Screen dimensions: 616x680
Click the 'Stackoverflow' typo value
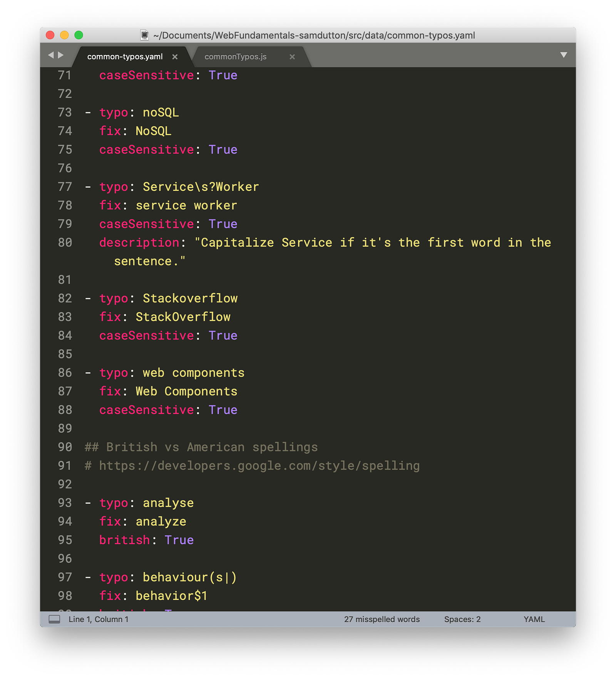(190, 298)
